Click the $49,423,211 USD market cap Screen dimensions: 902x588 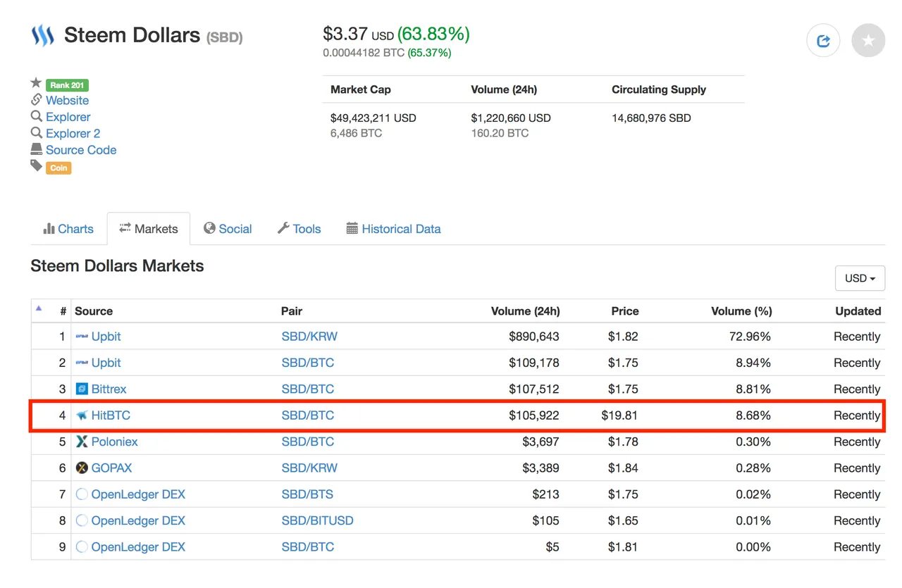click(373, 118)
